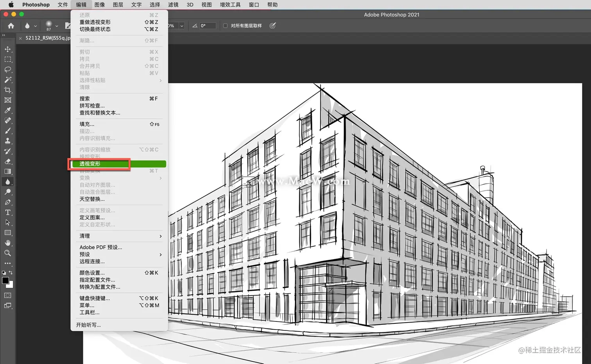Image resolution: width=591 pixels, height=364 pixels.
Task: Open the Apple menu
Action: (x=11, y=5)
